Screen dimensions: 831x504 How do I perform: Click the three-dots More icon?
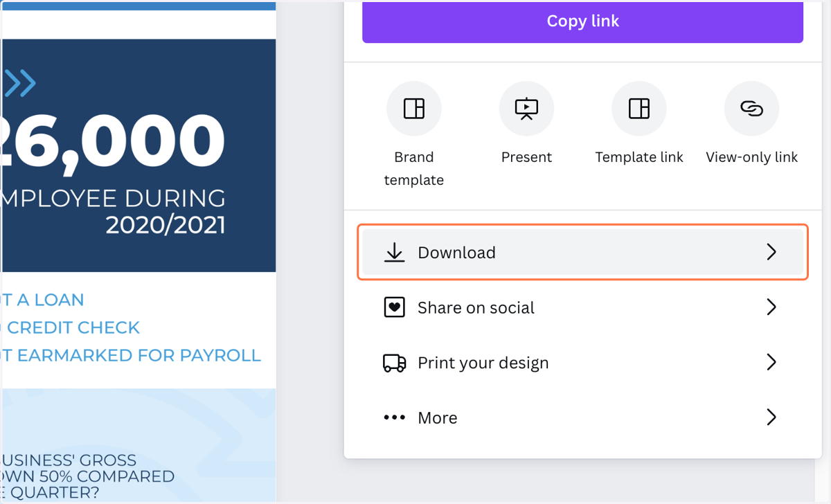394,417
